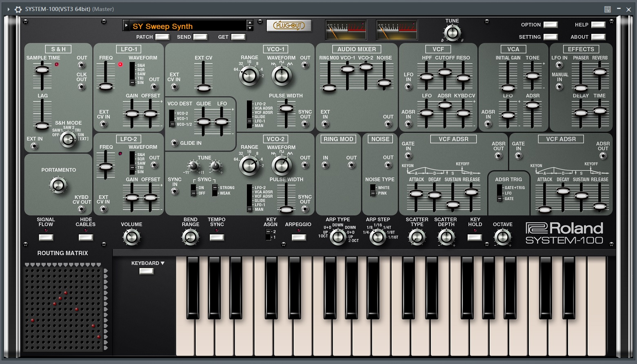Click the ARP TYPE rotary selector
Screen dimensions: 637x364
tap(337, 237)
